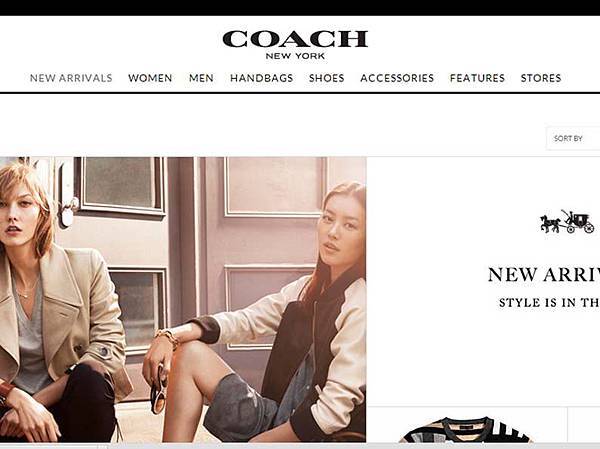Image resolution: width=600 pixels, height=449 pixels.
Task: Click the 'Style is in the' tagline
Action: pyautogui.click(x=549, y=302)
